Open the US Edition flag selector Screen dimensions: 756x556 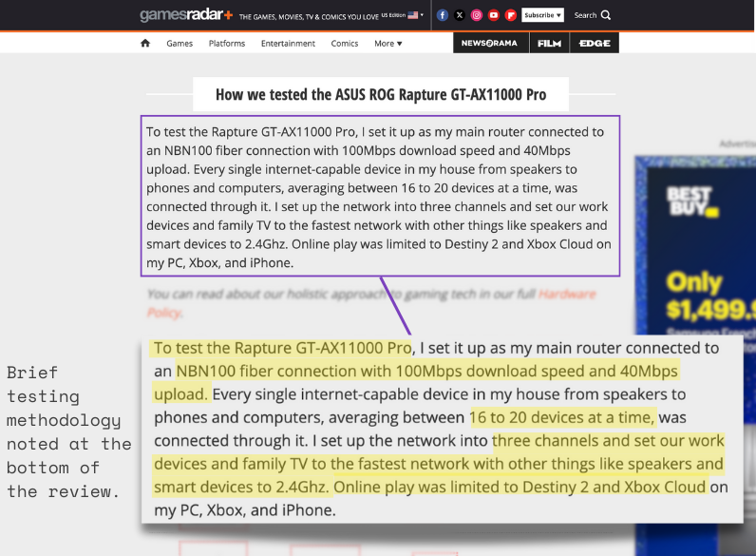pos(403,15)
